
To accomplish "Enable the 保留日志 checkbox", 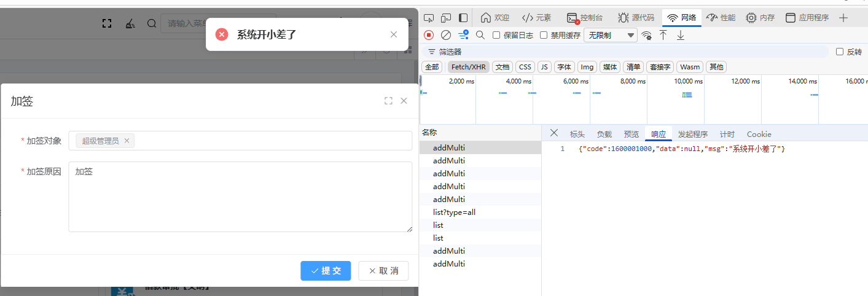I will (497, 35).
